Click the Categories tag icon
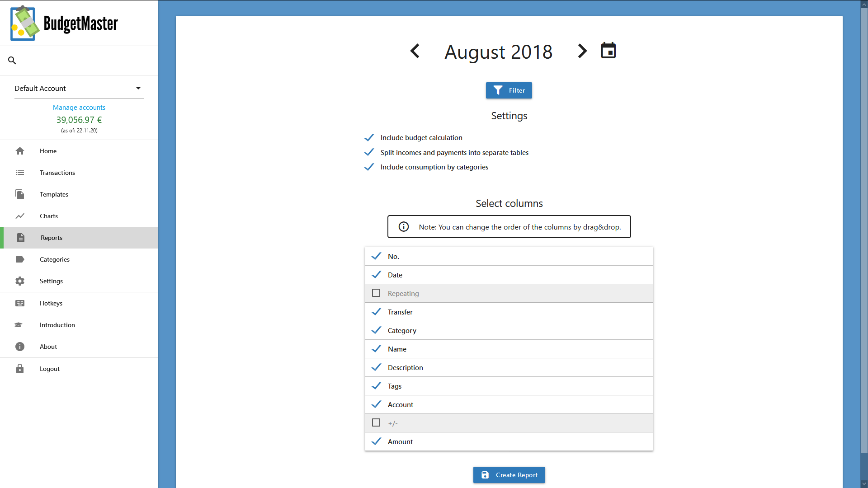 [20, 259]
